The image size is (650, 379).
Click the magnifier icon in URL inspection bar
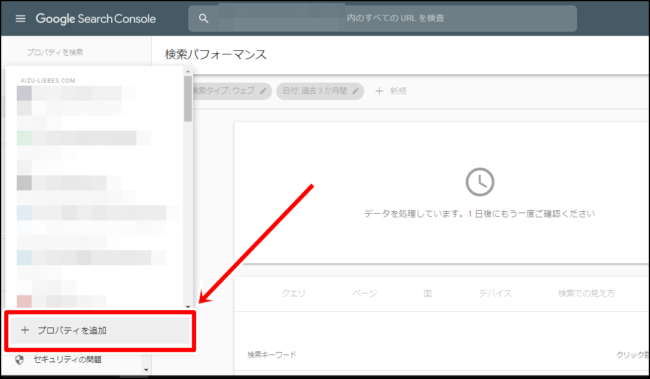(203, 18)
